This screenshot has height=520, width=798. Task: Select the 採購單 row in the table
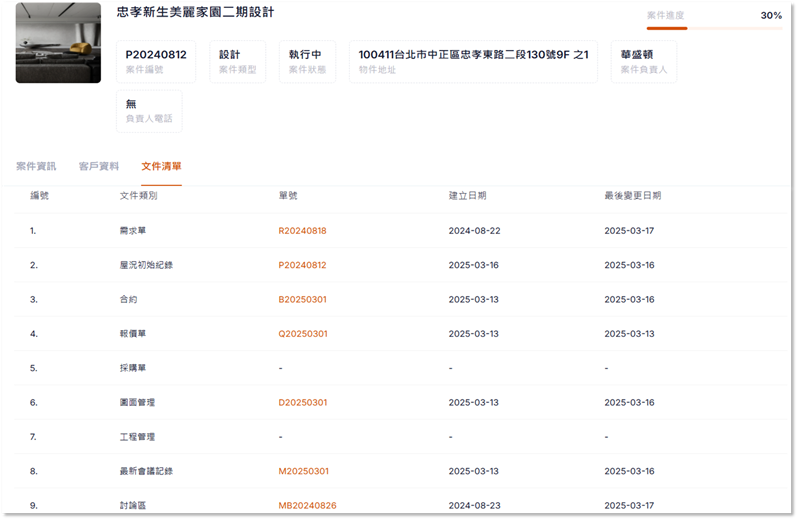(x=133, y=368)
